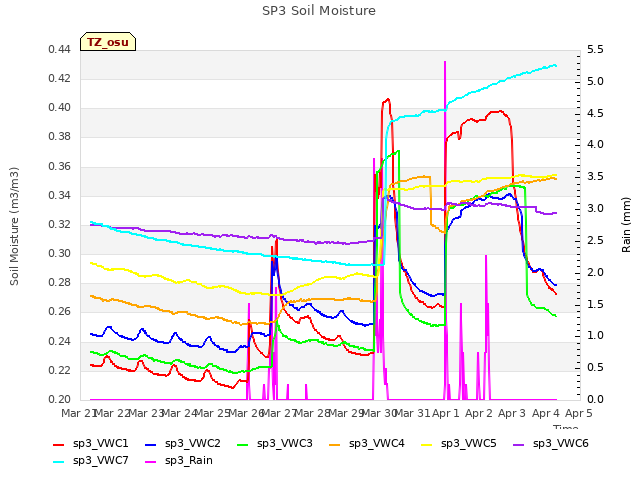Screen dimensions: 640x480
Task: Click the 3.0 right axis tick label
Action: click(595, 209)
